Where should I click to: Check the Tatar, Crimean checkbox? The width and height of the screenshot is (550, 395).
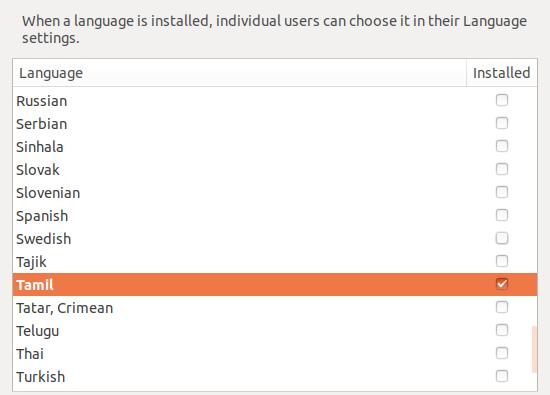502,307
